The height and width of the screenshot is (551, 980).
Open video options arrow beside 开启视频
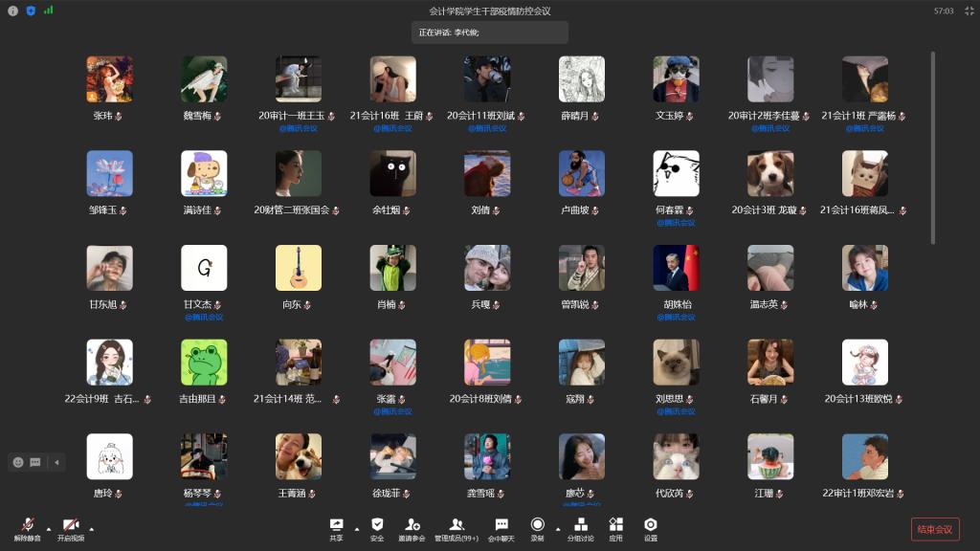[91, 528]
